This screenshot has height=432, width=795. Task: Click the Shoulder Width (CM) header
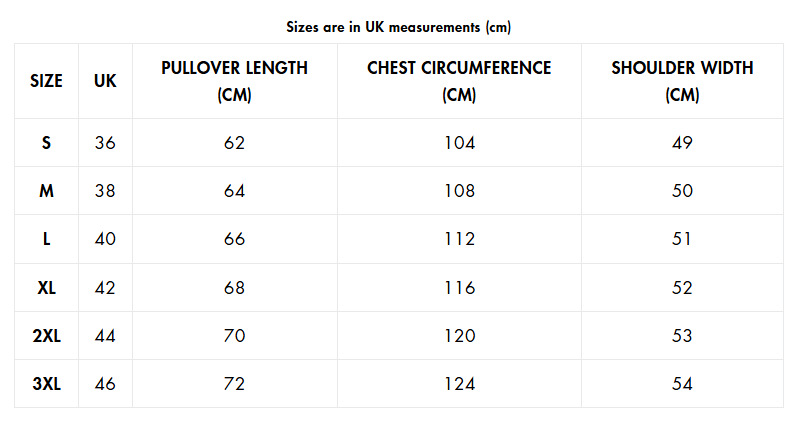[x=682, y=81]
